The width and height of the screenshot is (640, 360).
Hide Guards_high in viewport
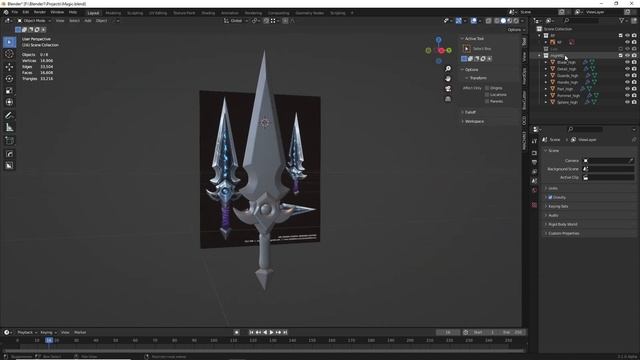(627, 76)
